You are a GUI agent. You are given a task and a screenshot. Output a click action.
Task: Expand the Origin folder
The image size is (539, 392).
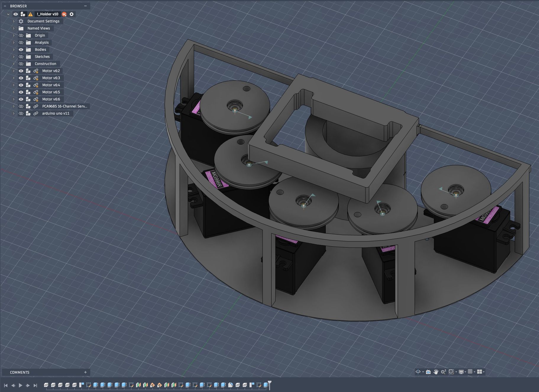tap(14, 35)
